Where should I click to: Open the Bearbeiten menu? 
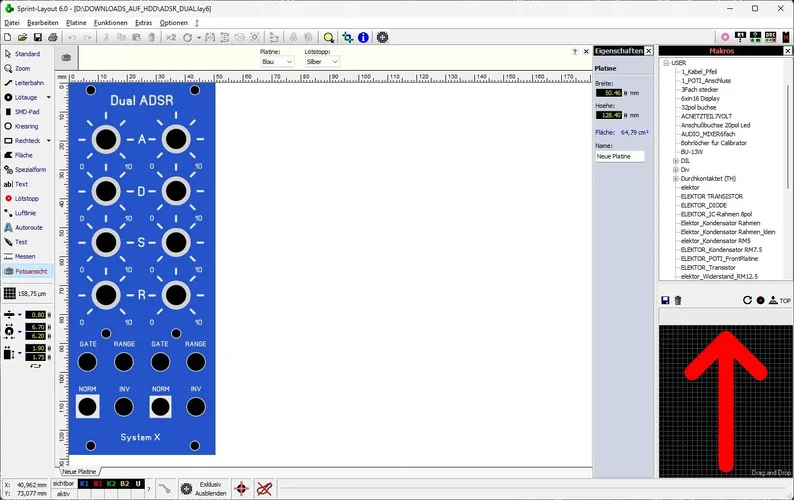coord(43,23)
